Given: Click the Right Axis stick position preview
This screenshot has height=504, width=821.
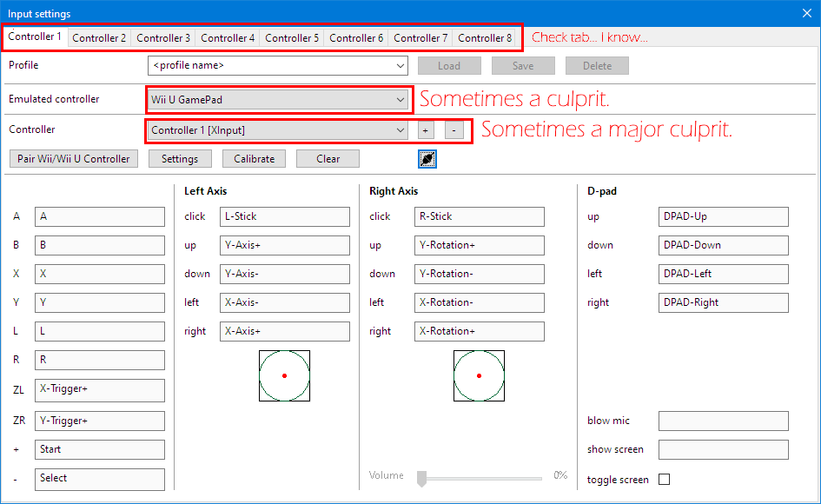Looking at the screenshot, I should (x=479, y=375).
